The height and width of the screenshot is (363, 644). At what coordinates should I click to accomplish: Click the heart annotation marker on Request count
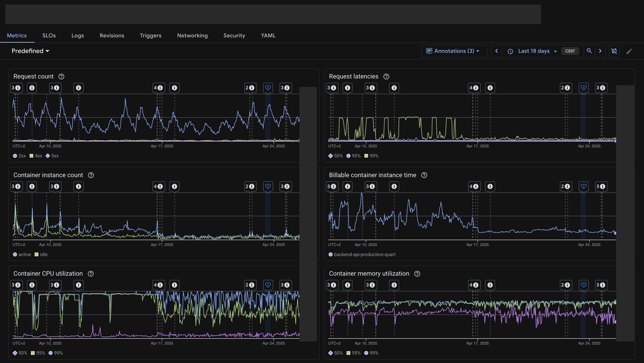tap(268, 88)
